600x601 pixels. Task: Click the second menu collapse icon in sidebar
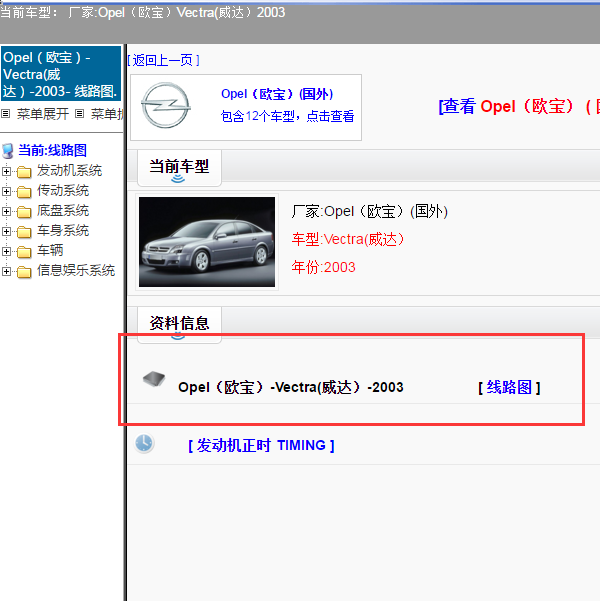pyautogui.click(x=79, y=113)
